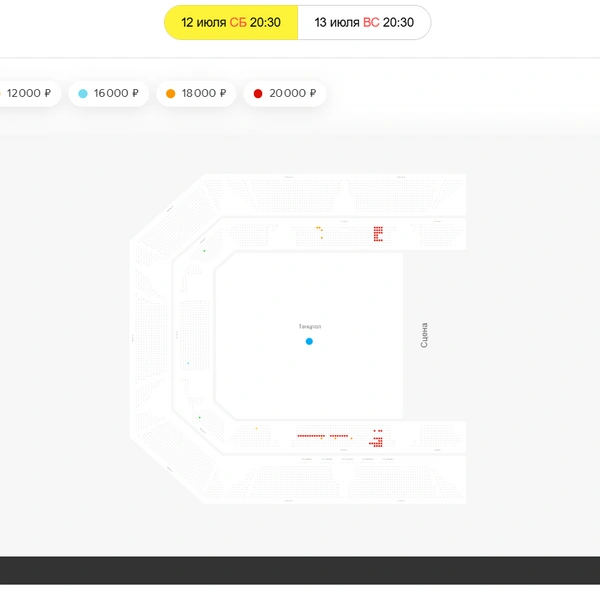Filter seats by the 12000 ₽ price chip
The image size is (600, 600).
tap(28, 93)
